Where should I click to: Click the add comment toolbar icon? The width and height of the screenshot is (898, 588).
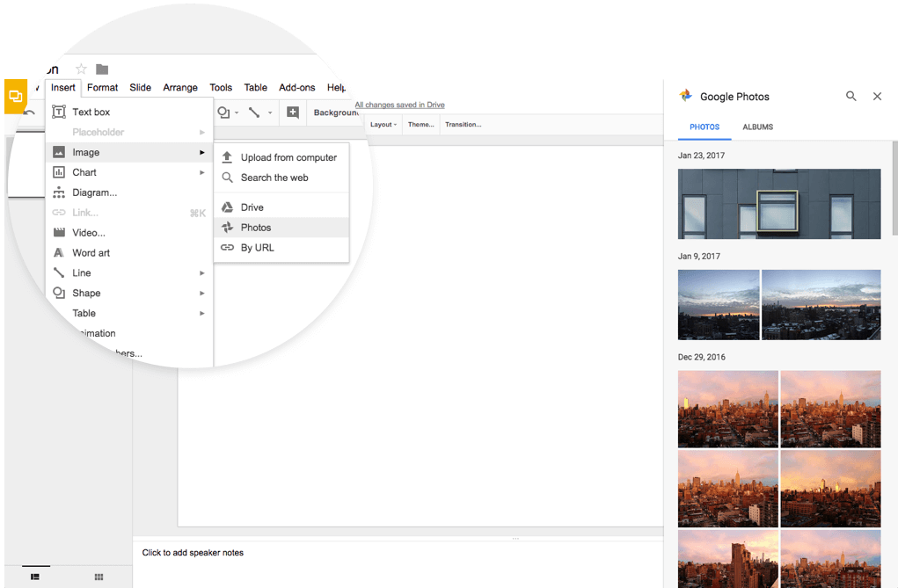tap(293, 113)
